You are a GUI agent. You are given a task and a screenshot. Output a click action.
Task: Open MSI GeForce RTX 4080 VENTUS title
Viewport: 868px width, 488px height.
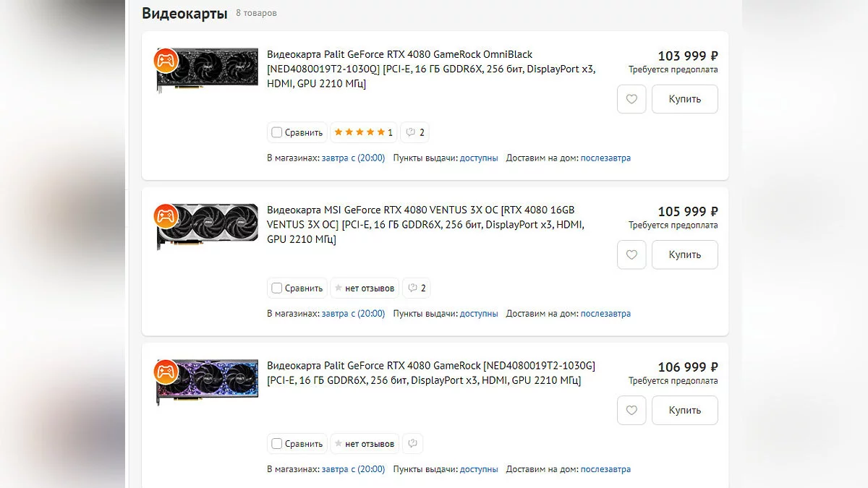(x=425, y=224)
